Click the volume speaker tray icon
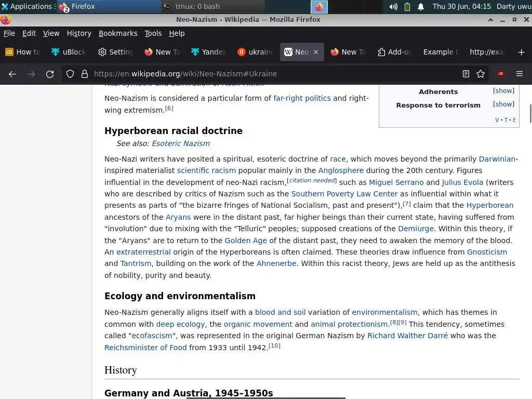Image resolution: width=532 pixels, height=399 pixels. pos(393,6)
